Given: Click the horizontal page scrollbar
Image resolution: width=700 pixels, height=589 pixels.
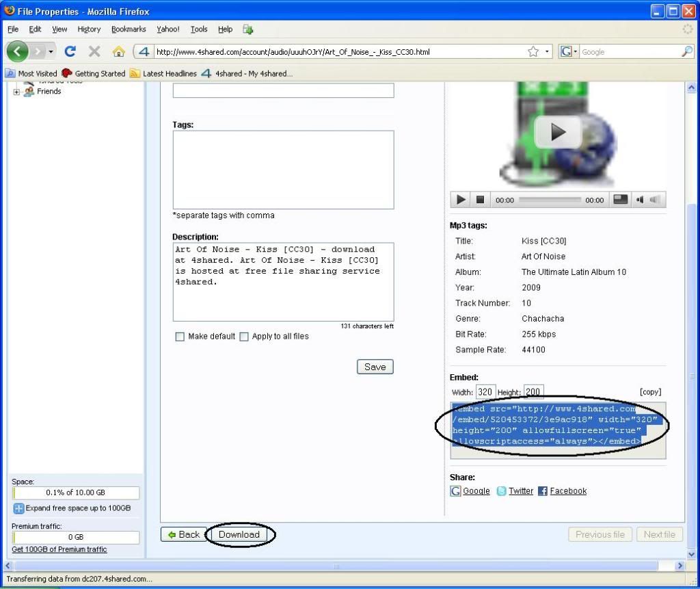Looking at the screenshot, I should 336,566.
